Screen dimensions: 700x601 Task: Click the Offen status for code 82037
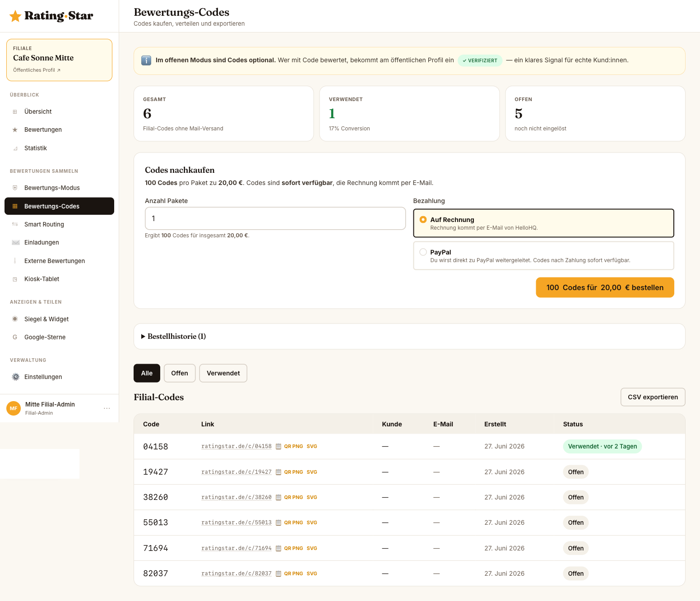pyautogui.click(x=576, y=573)
